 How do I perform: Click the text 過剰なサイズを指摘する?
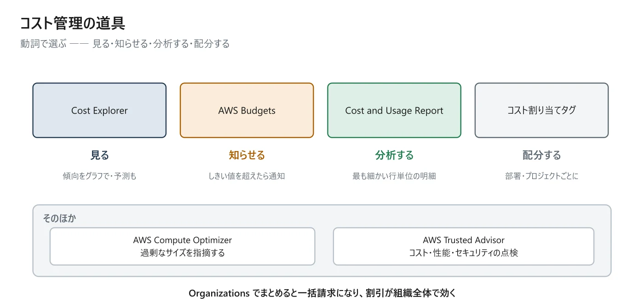pos(183,253)
